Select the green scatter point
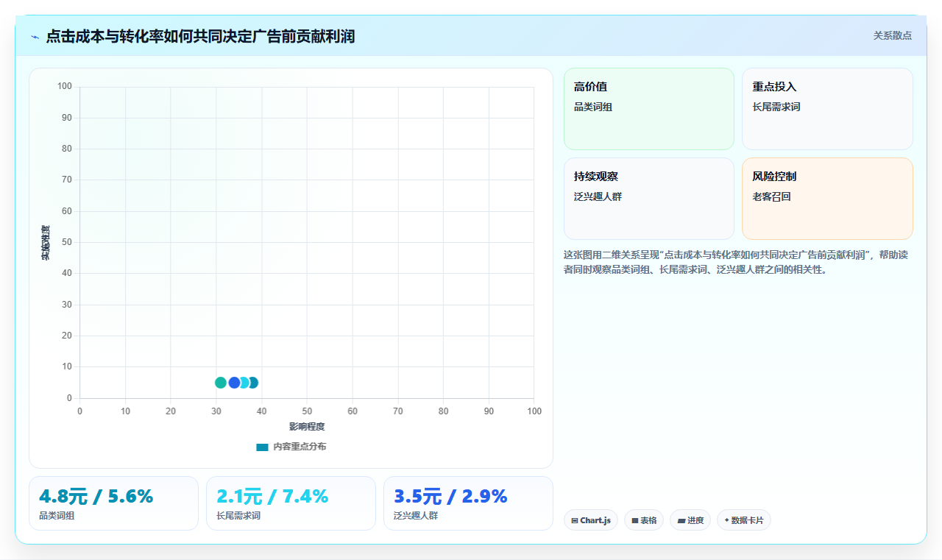 [221, 383]
